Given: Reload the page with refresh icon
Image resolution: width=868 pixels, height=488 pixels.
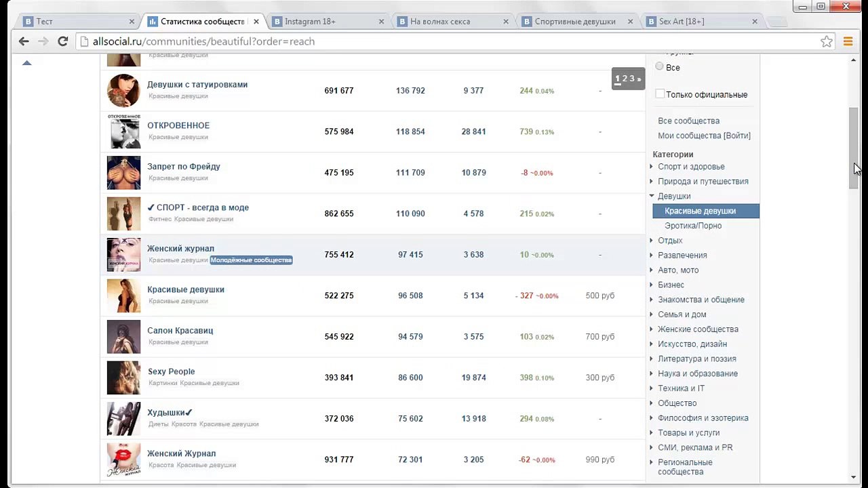Looking at the screenshot, I should 62,41.
